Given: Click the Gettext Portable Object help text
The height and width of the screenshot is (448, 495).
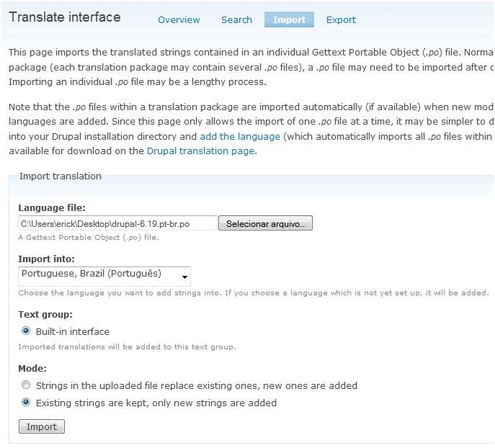Looking at the screenshot, I should 89,237.
